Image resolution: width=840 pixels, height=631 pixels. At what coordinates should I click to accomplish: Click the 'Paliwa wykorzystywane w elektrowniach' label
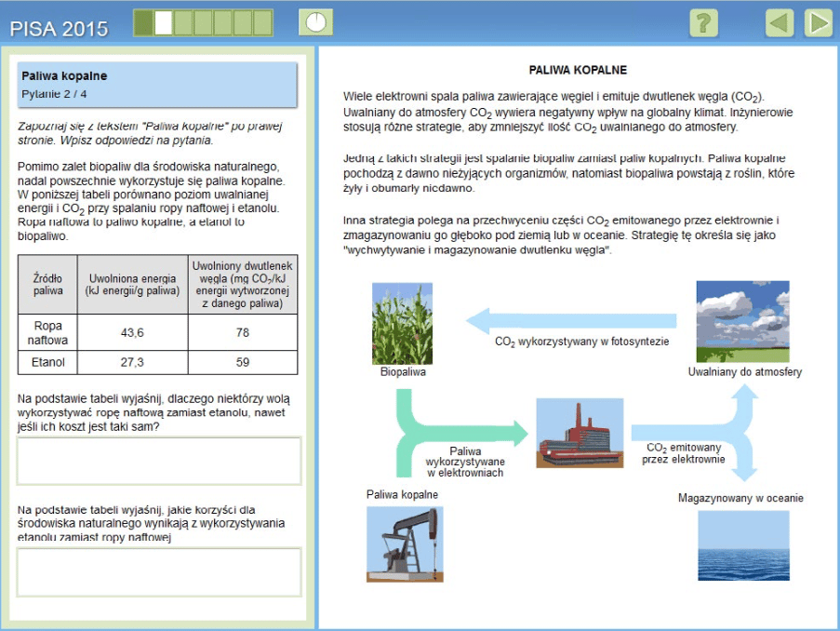(x=465, y=462)
